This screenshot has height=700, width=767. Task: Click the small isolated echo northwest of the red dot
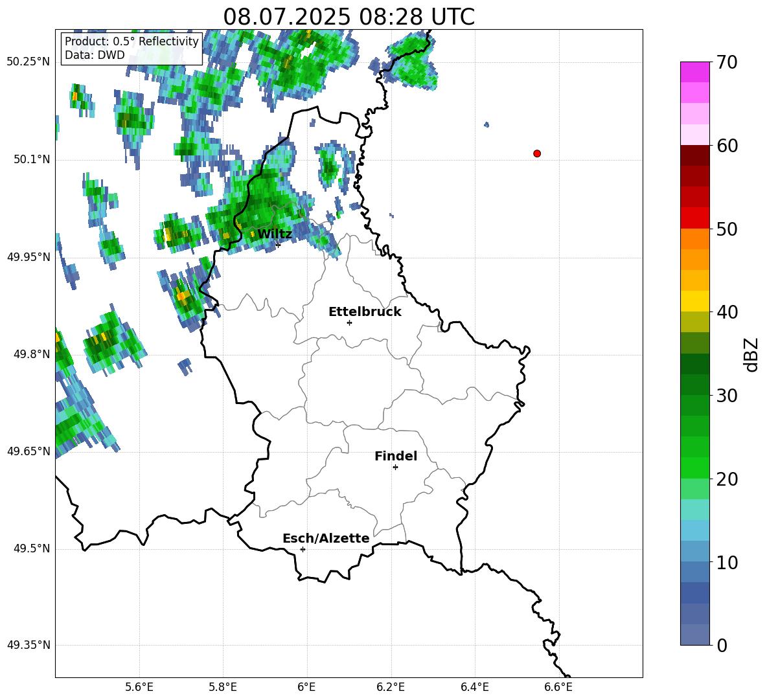(487, 124)
